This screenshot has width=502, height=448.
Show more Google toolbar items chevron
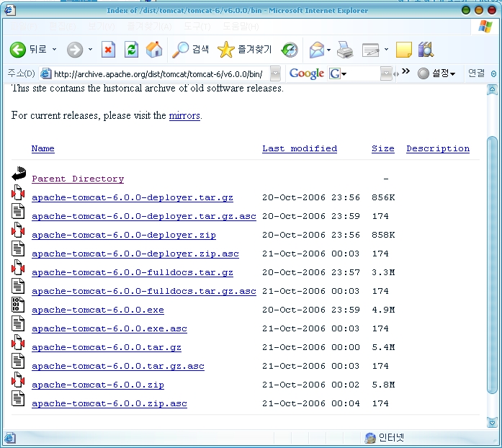click(x=405, y=71)
